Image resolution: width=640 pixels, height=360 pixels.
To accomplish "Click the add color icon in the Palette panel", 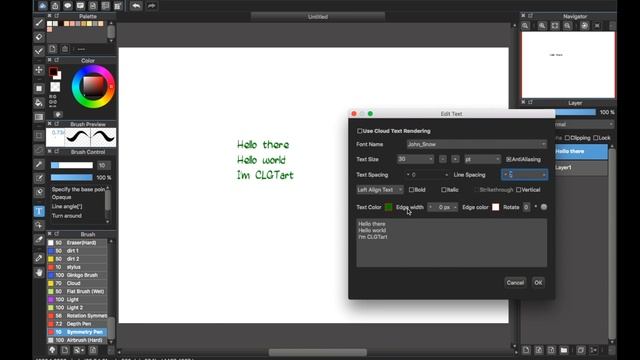I will tap(52, 49).
